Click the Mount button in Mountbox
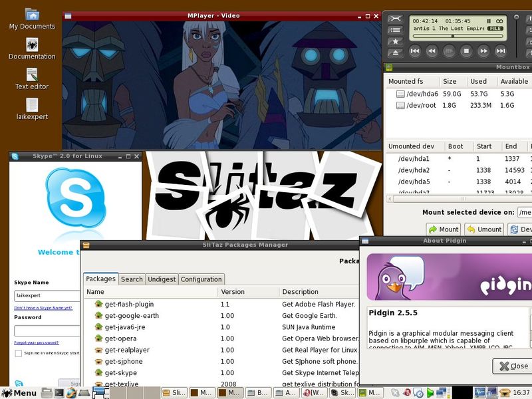Screen dimensions: 532x399 point(443,229)
